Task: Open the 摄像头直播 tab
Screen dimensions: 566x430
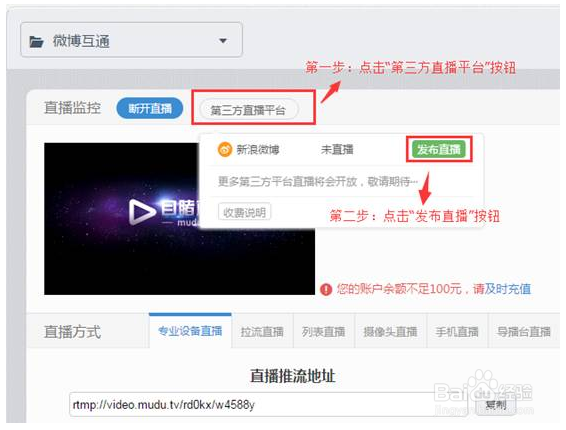Action: click(x=390, y=331)
